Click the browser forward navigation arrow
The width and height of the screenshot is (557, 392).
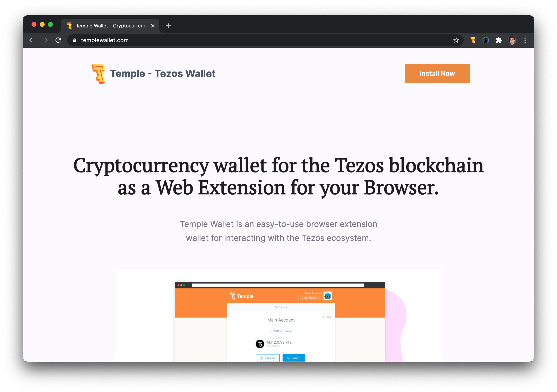pyautogui.click(x=46, y=40)
